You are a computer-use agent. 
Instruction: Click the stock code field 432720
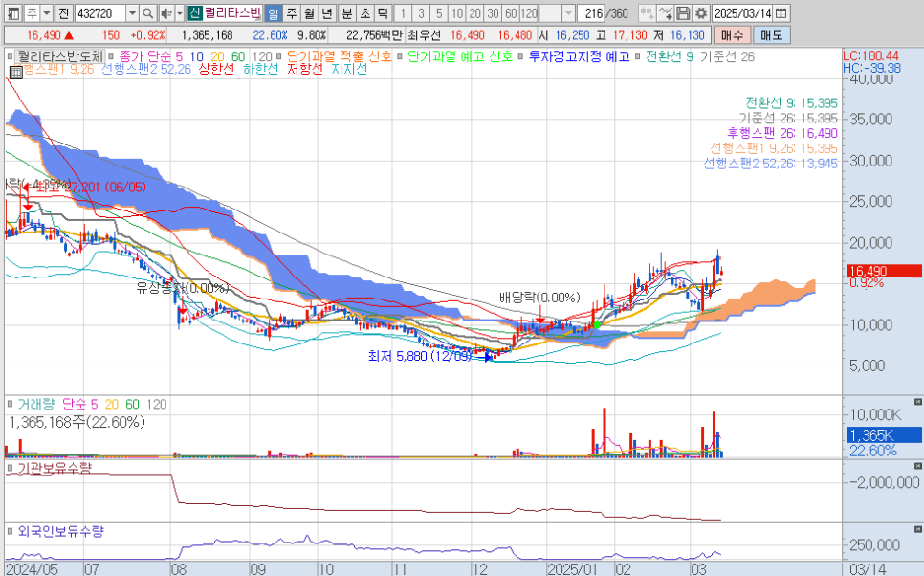[100, 13]
